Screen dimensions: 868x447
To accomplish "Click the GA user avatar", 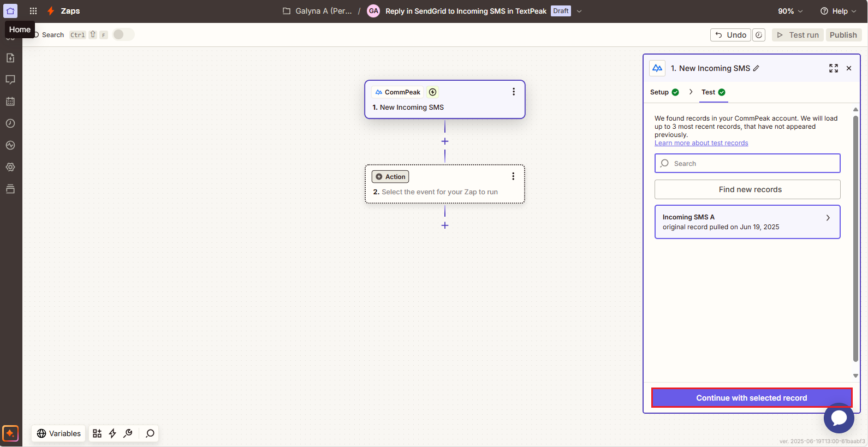I will [373, 11].
